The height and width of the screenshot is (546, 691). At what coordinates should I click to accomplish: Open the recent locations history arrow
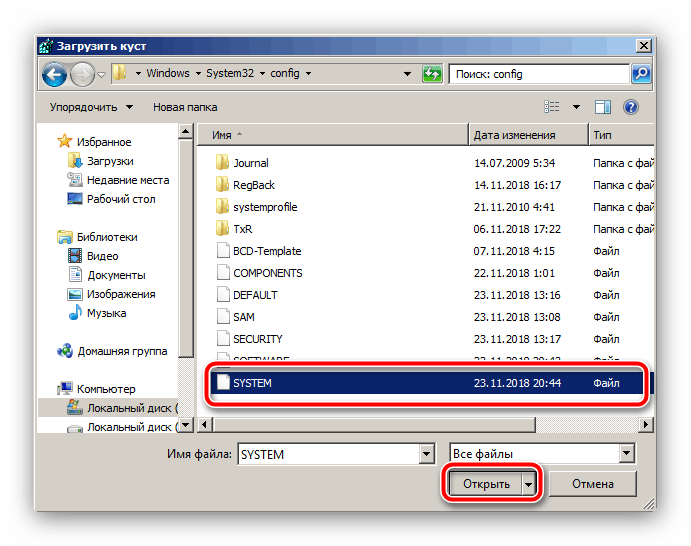pyautogui.click(x=101, y=75)
